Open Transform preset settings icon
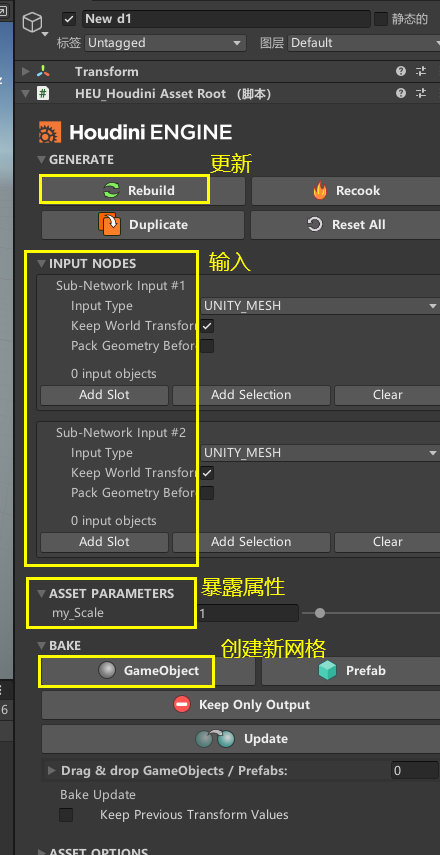The width and height of the screenshot is (440, 855). click(420, 71)
